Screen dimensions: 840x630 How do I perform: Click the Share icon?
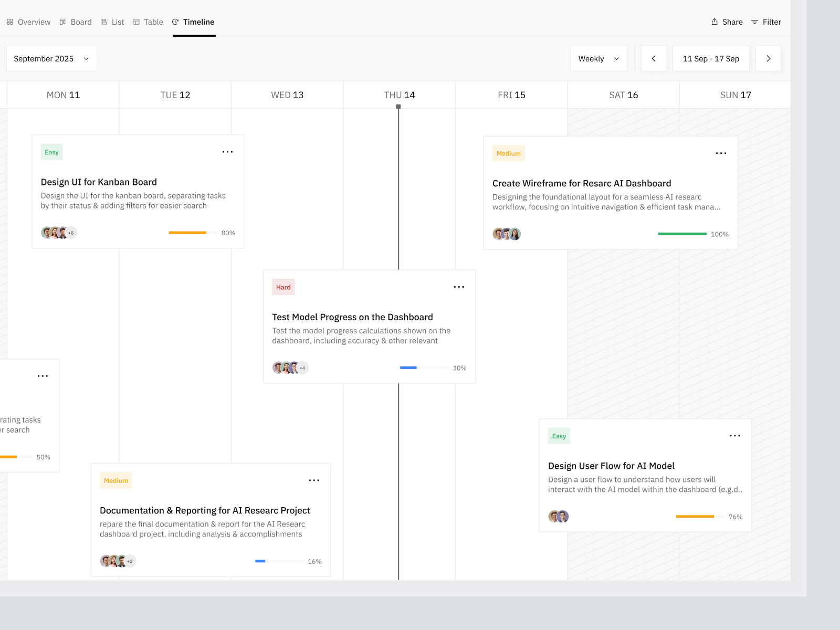point(714,22)
